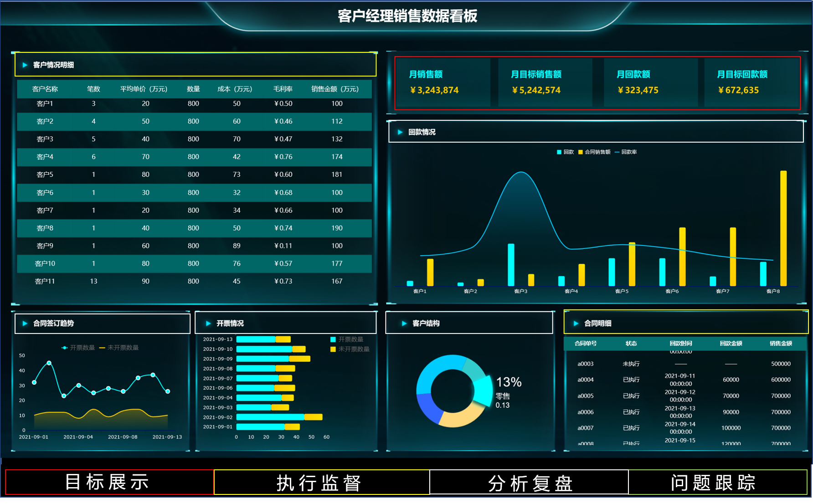Viewport: 813px width, 504px height.
Task: Select the 月销售额 value ¥3,243,874
Action: [434, 90]
